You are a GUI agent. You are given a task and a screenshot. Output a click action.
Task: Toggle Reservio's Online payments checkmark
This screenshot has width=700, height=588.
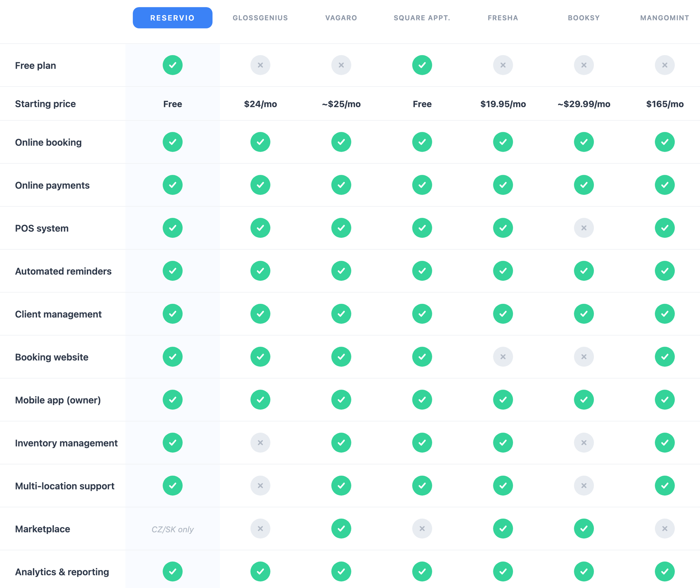click(x=172, y=185)
